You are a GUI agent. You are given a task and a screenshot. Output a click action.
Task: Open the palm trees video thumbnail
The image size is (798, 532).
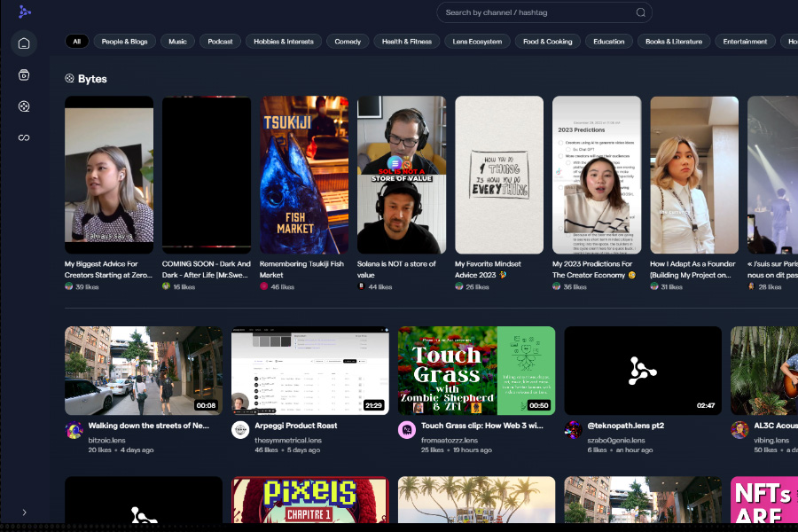(476, 499)
